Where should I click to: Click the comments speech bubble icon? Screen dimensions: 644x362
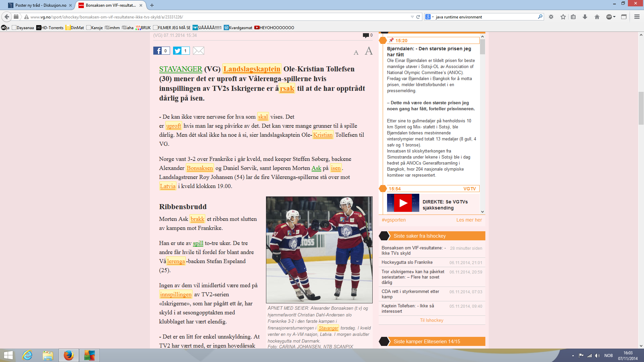(366, 36)
